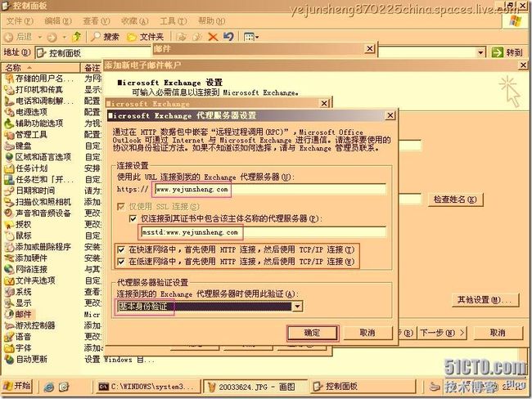Open the Forward button history dropdown arrow

tap(64, 37)
